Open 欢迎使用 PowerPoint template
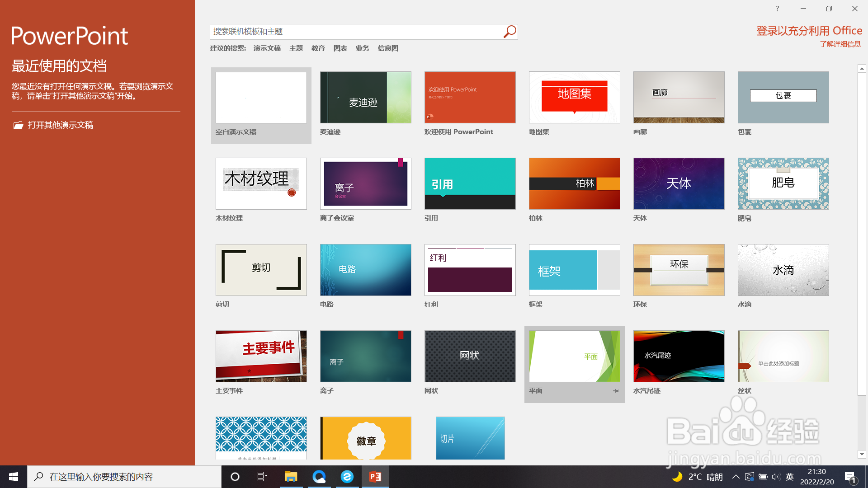The image size is (868, 488). (470, 98)
